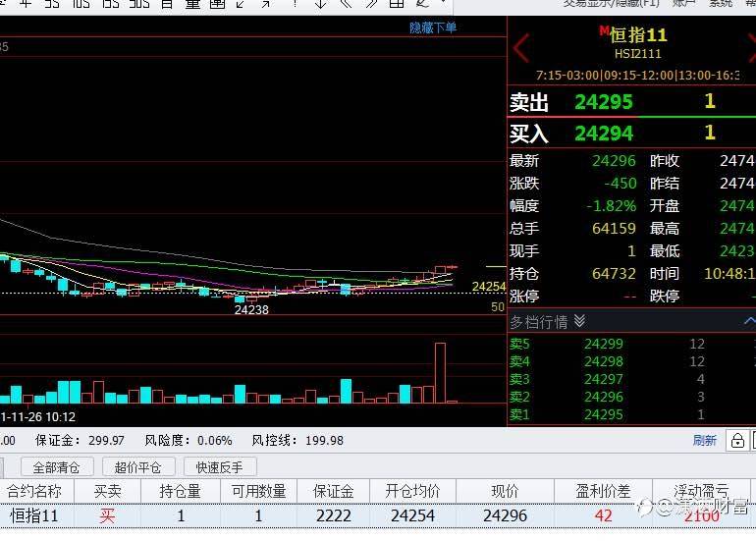Click the 盈利价差 column header

[x=603, y=491]
